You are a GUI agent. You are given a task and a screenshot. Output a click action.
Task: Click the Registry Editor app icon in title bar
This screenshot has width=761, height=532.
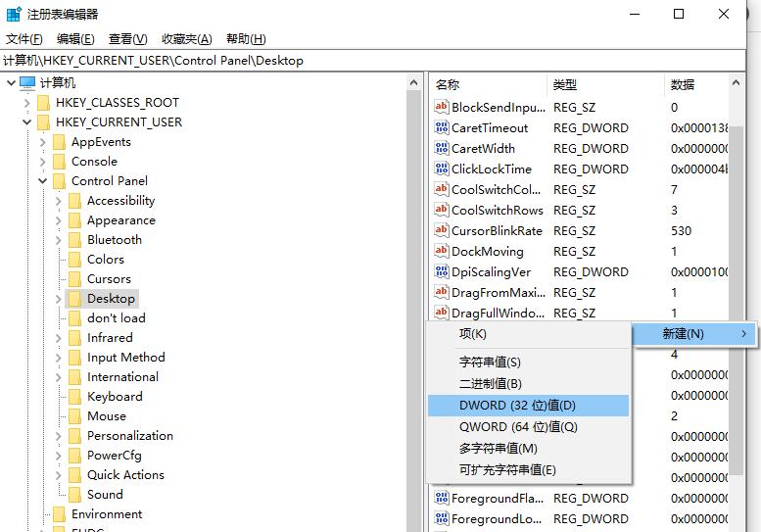pyautogui.click(x=15, y=15)
